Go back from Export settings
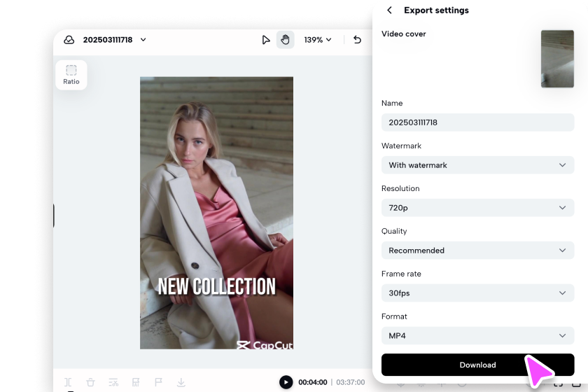 pos(389,10)
